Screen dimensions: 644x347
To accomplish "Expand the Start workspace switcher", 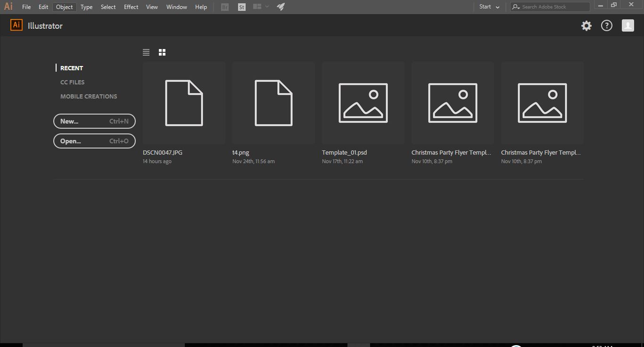I will click(489, 7).
